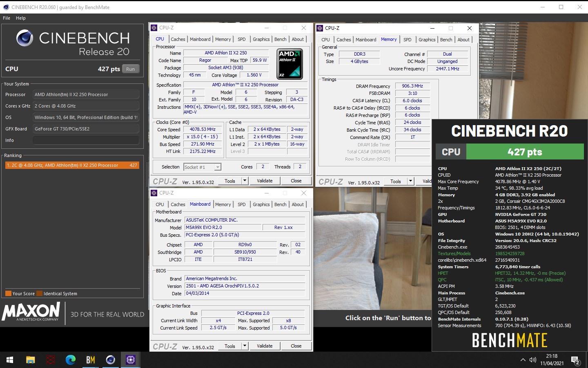Open Help menu in Cinebench
Screen dimensions: 588x368
21,18
